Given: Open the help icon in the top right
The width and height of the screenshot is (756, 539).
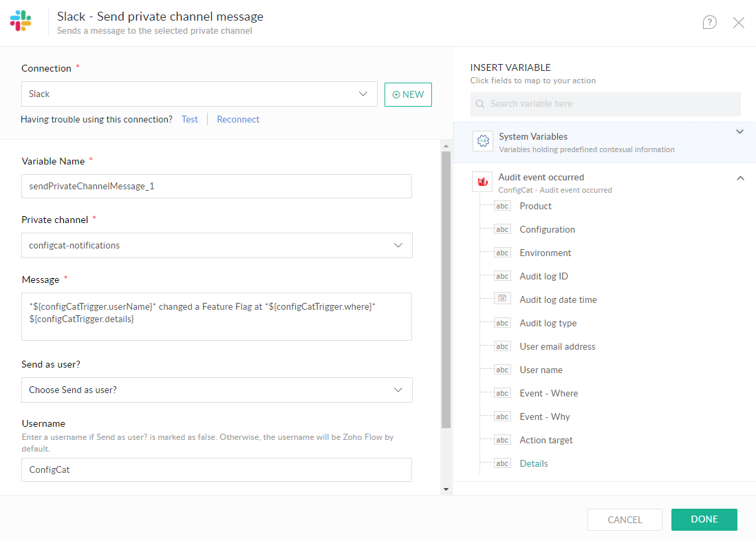Looking at the screenshot, I should 709,22.
